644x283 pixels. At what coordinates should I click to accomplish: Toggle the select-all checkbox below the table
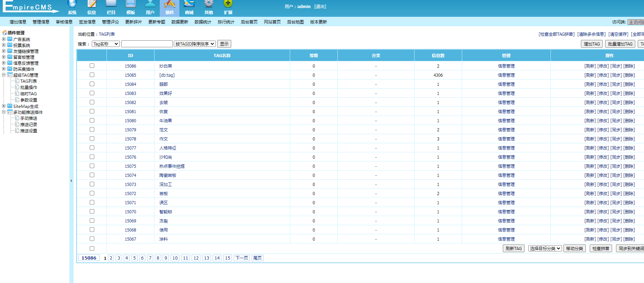tap(92, 248)
